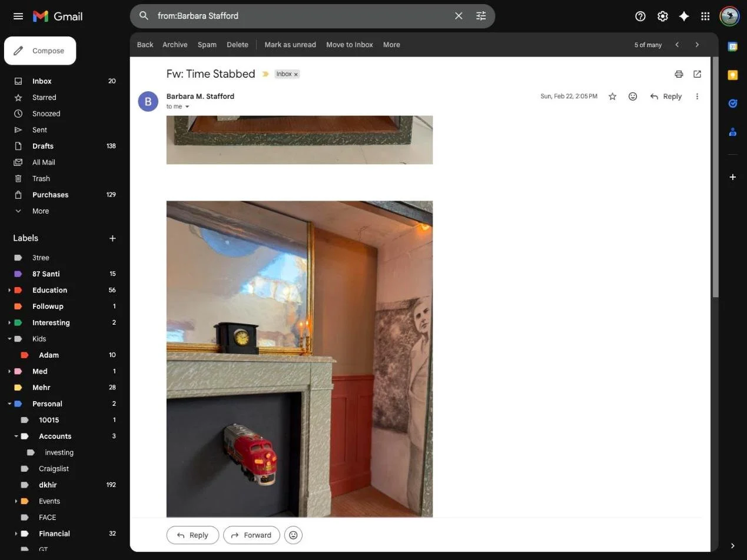
Task: Click Compose button
Action: pos(40,51)
